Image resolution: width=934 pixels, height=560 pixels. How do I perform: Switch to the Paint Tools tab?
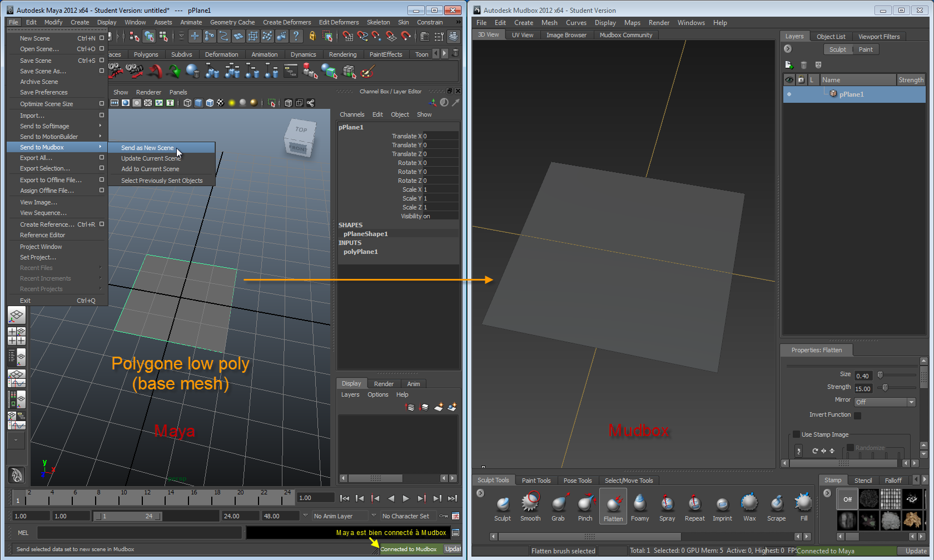click(536, 481)
